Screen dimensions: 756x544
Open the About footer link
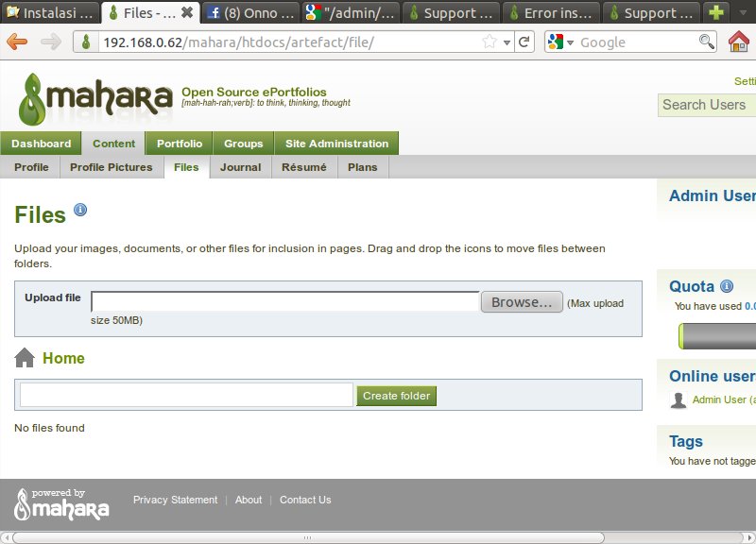249,500
